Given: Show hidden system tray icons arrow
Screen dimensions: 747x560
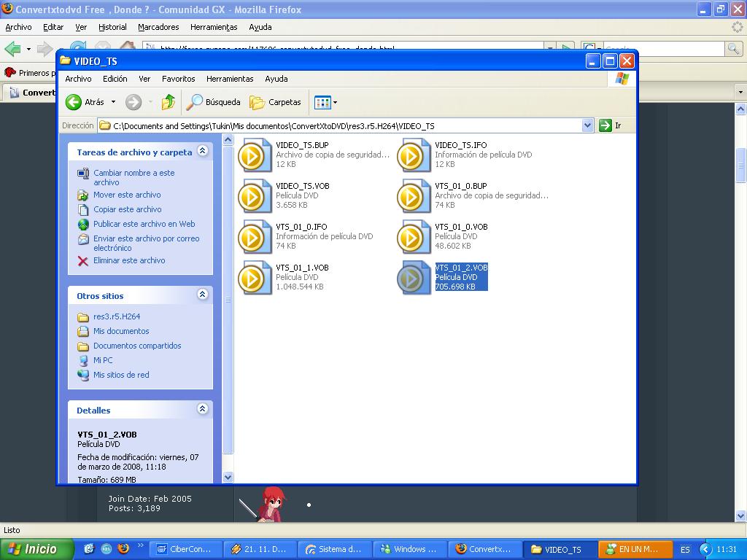Looking at the screenshot, I should tap(706, 549).
